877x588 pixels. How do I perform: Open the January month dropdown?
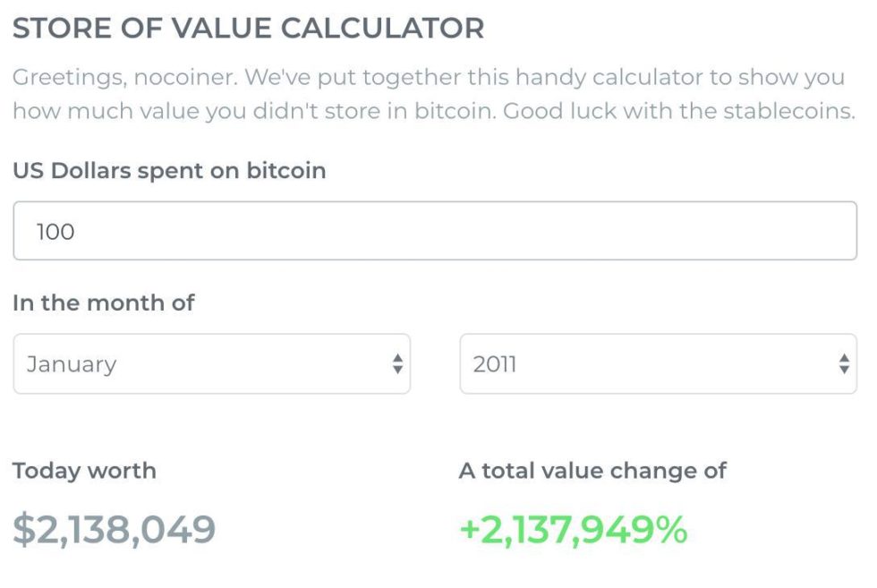[211, 364]
